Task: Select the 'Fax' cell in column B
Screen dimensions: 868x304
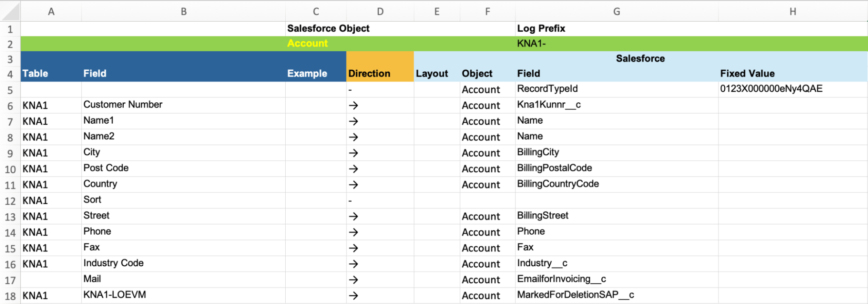Action: [183, 248]
